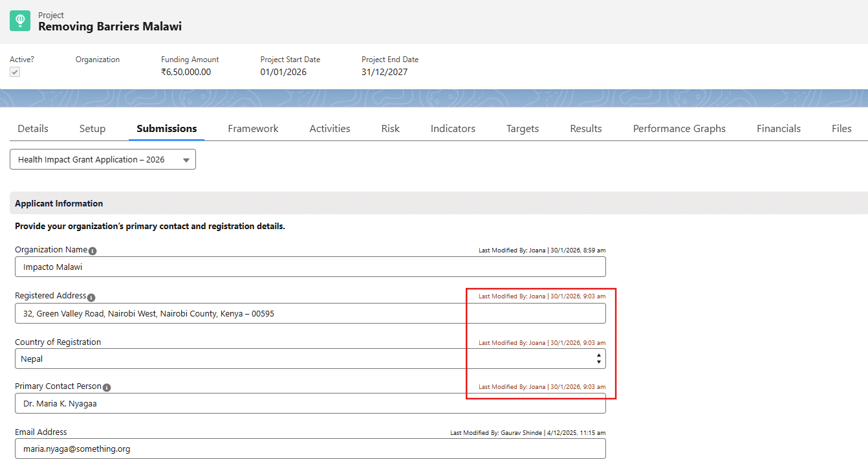The width and height of the screenshot is (868, 466).
Task: Click into the Registered Address field
Action: tap(310, 313)
